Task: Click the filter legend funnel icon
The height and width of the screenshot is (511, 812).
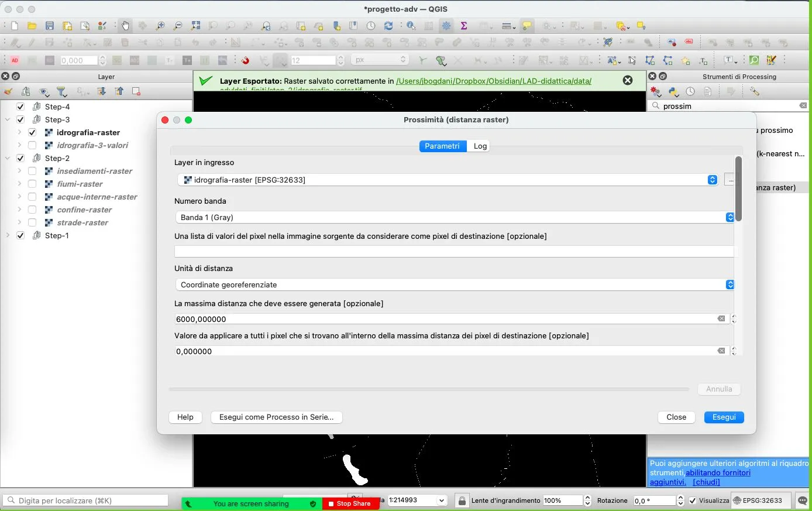Action: pos(61,92)
